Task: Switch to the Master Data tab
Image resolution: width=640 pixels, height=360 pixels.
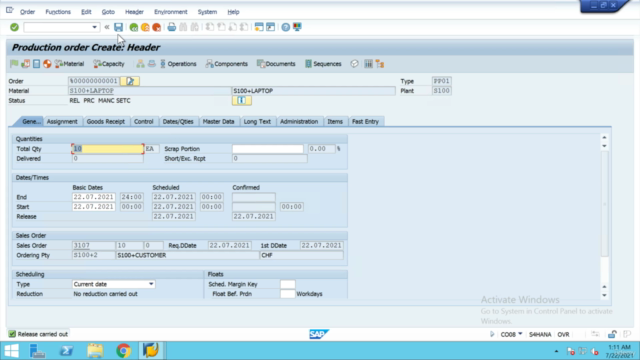Action: click(218, 122)
